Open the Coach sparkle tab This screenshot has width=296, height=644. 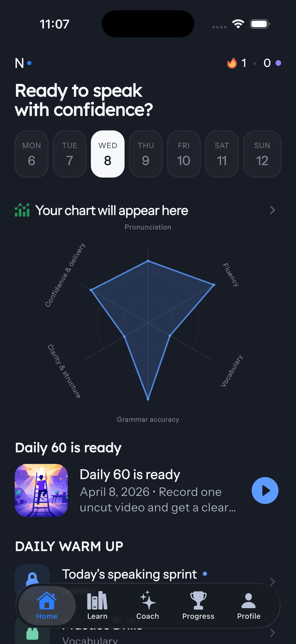point(148,605)
